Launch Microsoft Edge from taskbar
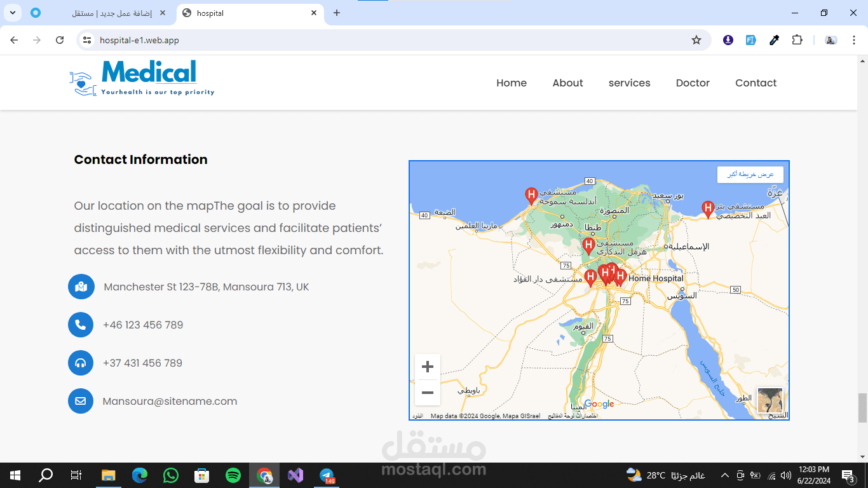This screenshot has height=488, width=868. click(x=140, y=475)
